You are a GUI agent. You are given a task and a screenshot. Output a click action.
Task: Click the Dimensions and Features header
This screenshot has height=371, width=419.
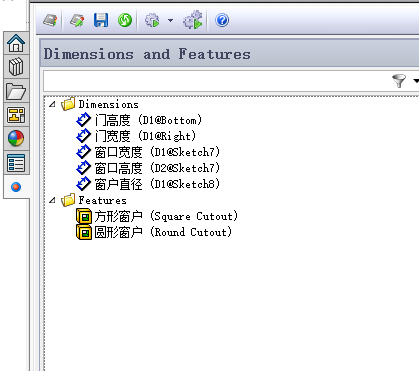pos(147,54)
